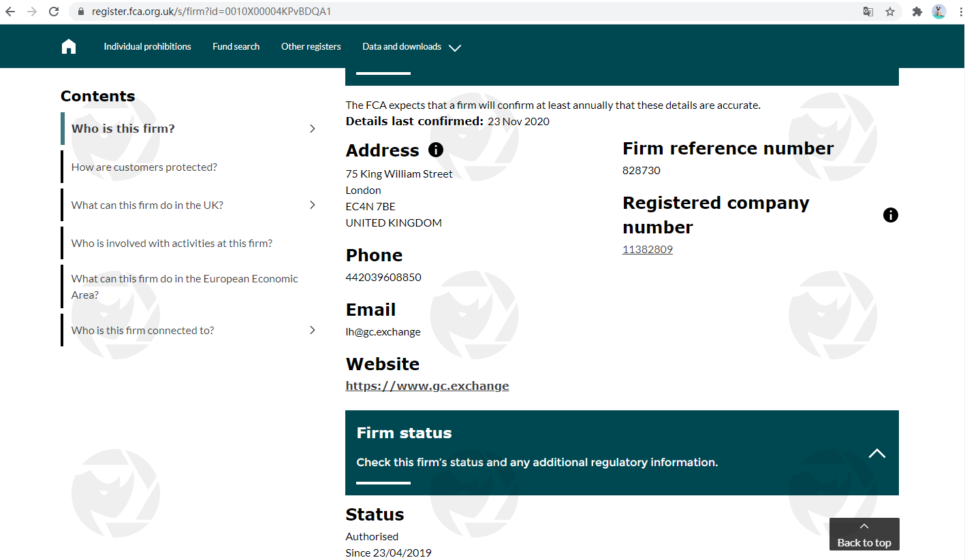This screenshot has height=560, width=965.
Task: Open the Fund search menu item
Action: [x=236, y=46]
